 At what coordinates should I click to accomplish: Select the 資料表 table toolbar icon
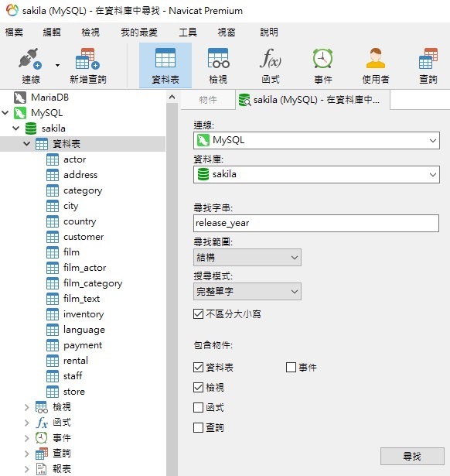[x=165, y=58]
